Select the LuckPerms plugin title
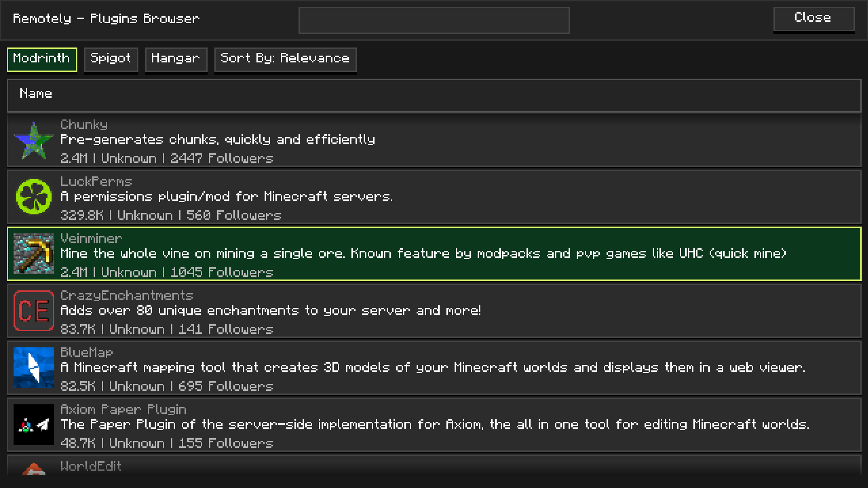This screenshot has width=868, height=488. point(96,181)
